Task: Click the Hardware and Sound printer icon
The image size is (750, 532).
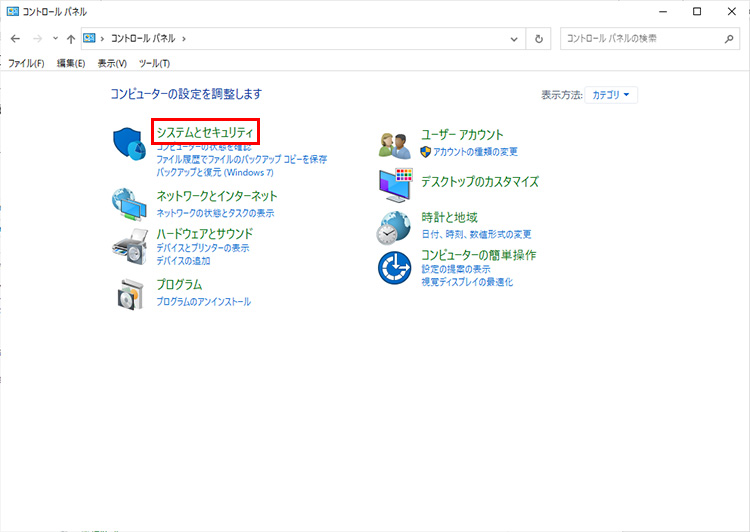Action: (x=129, y=246)
